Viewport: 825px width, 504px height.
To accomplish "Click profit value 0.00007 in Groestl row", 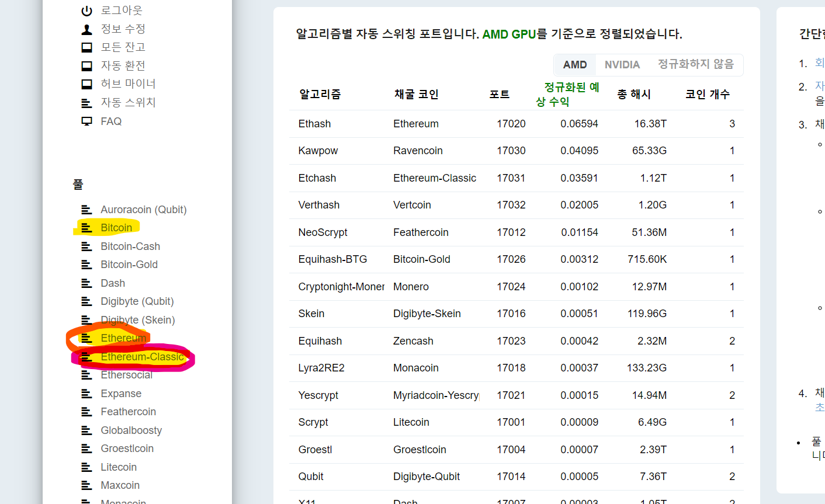I will [x=579, y=450].
